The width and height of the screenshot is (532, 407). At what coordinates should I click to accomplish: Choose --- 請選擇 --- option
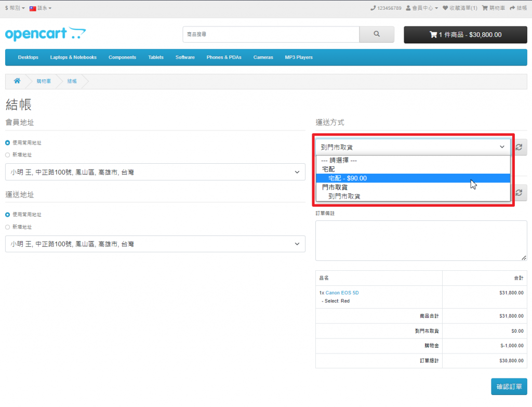(413, 160)
